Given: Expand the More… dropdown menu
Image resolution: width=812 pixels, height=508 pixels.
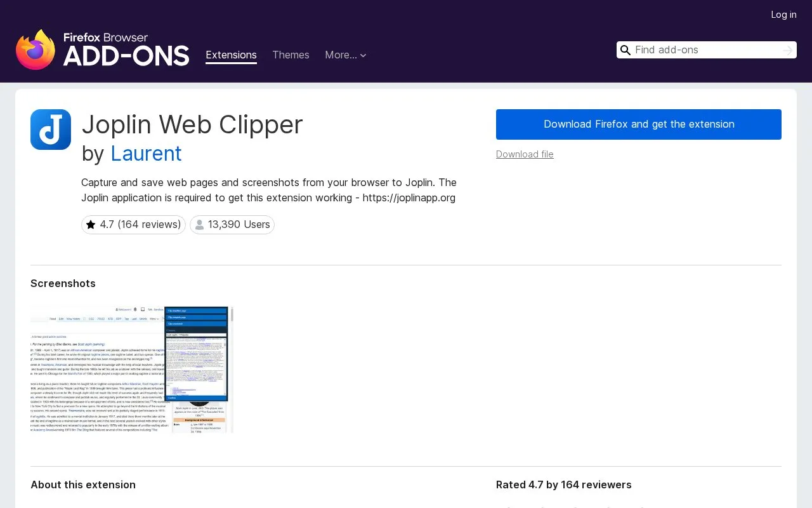Looking at the screenshot, I should click(x=346, y=55).
